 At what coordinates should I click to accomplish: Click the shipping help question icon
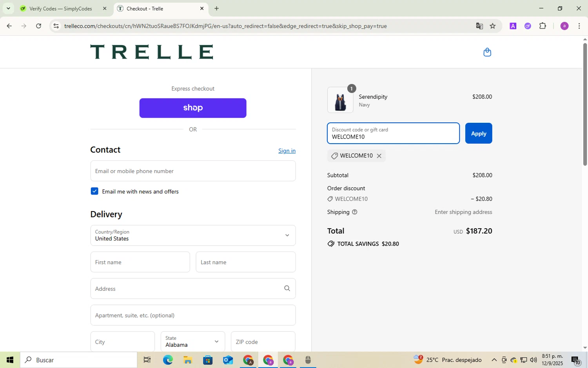click(x=354, y=212)
